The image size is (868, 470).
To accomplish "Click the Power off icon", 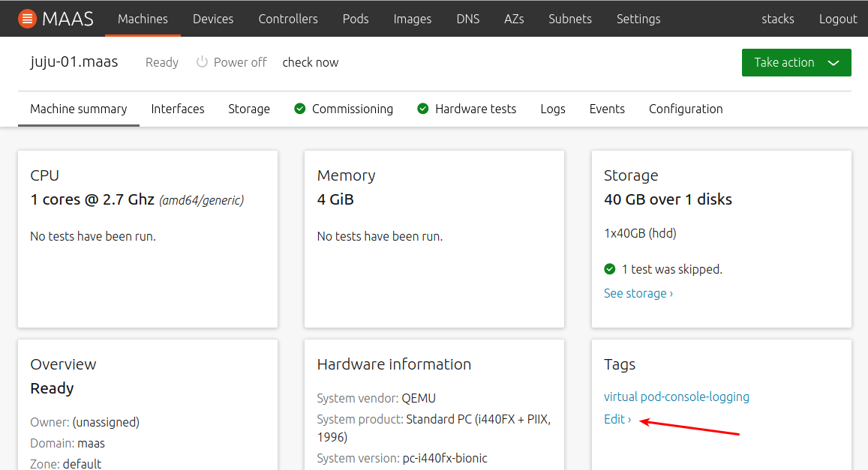I will [202, 62].
